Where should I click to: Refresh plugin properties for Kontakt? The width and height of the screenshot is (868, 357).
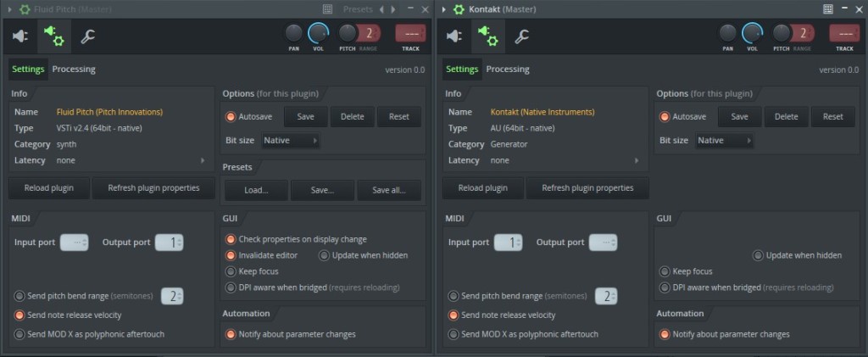pos(587,188)
